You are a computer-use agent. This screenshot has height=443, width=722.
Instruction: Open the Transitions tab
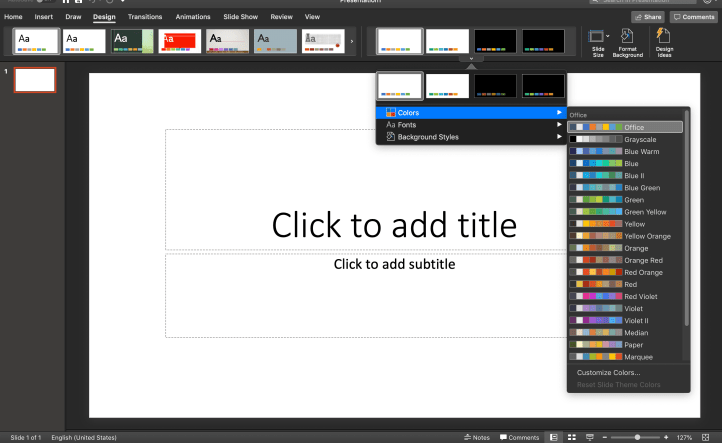tap(145, 17)
